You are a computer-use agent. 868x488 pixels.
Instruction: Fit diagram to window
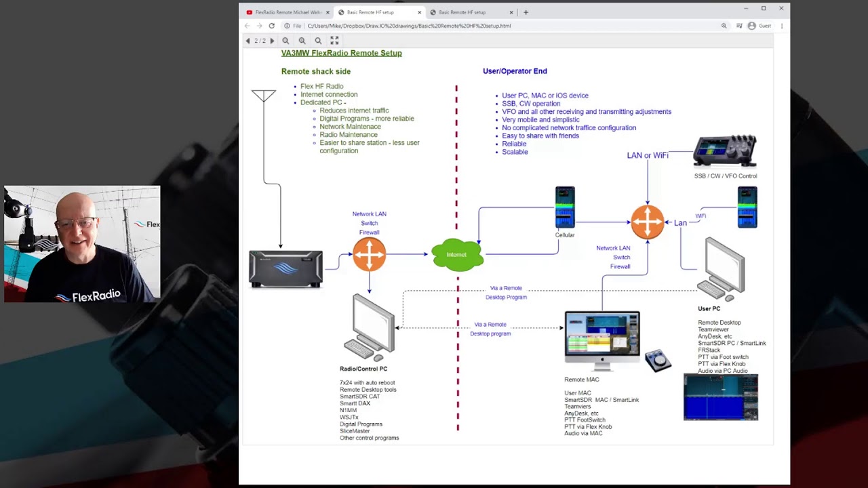click(334, 41)
